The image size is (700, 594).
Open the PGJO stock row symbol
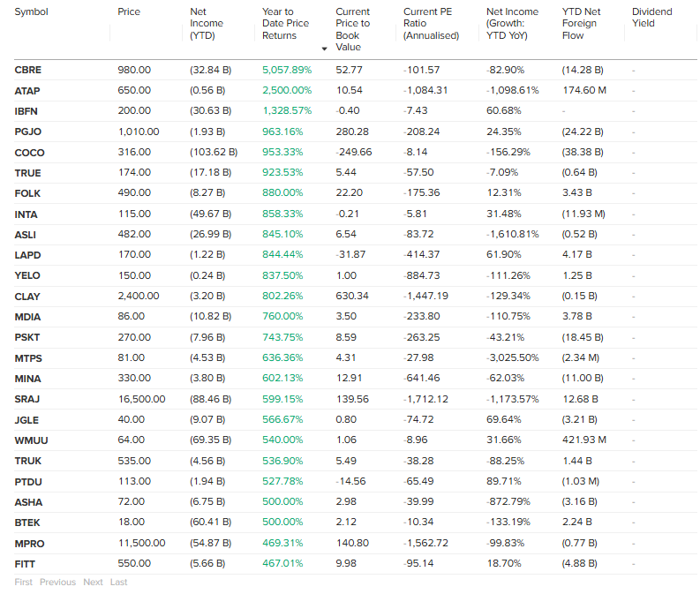[x=28, y=132]
